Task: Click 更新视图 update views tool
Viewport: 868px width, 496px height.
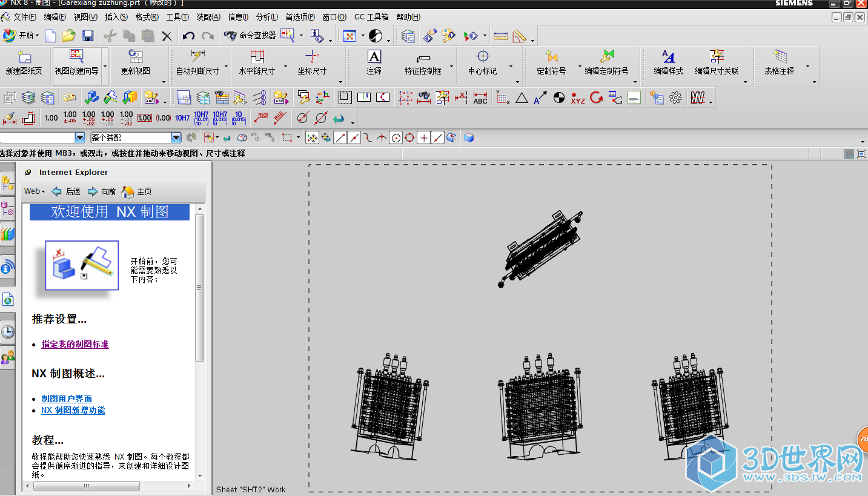Action: pos(136,63)
